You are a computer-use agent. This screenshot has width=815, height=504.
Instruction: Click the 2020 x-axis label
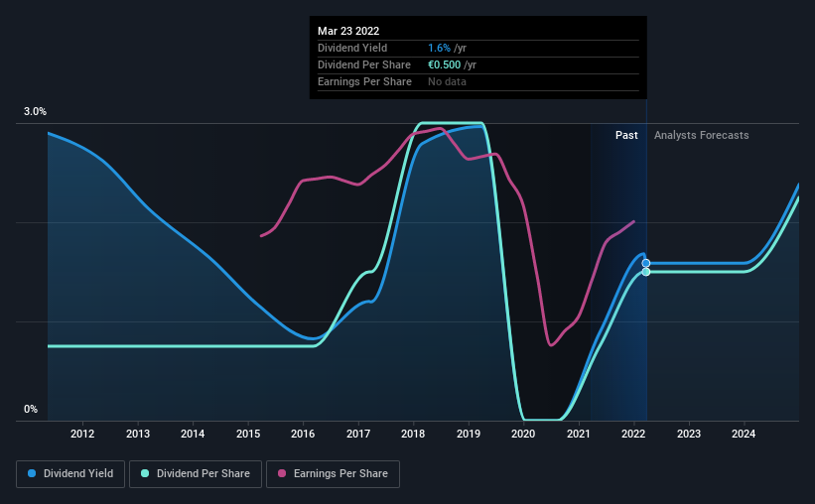(523, 434)
